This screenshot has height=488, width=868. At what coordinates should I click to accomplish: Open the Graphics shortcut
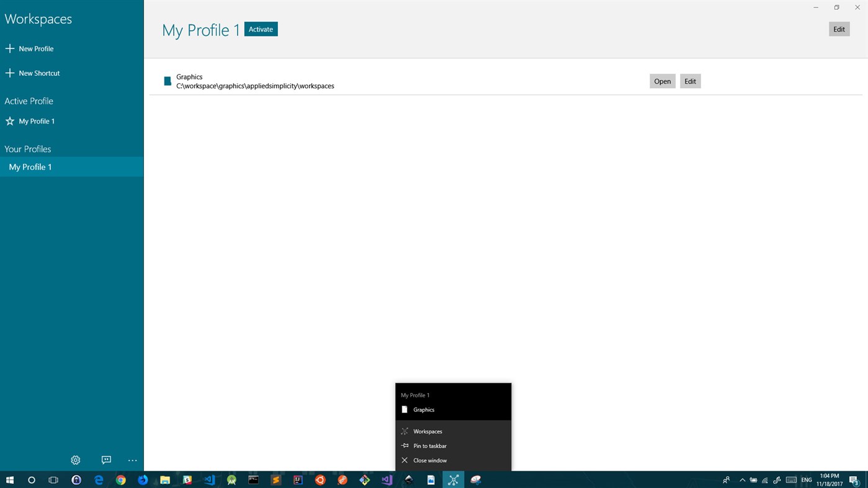[x=662, y=81]
